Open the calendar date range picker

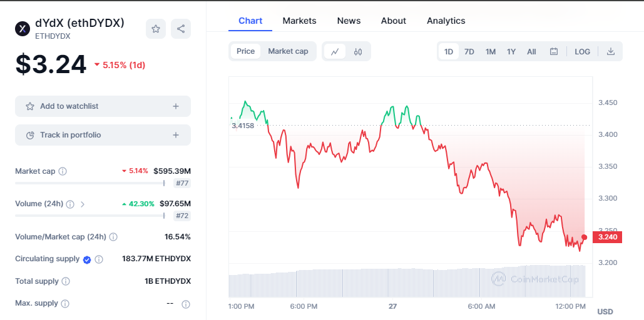pyautogui.click(x=553, y=51)
